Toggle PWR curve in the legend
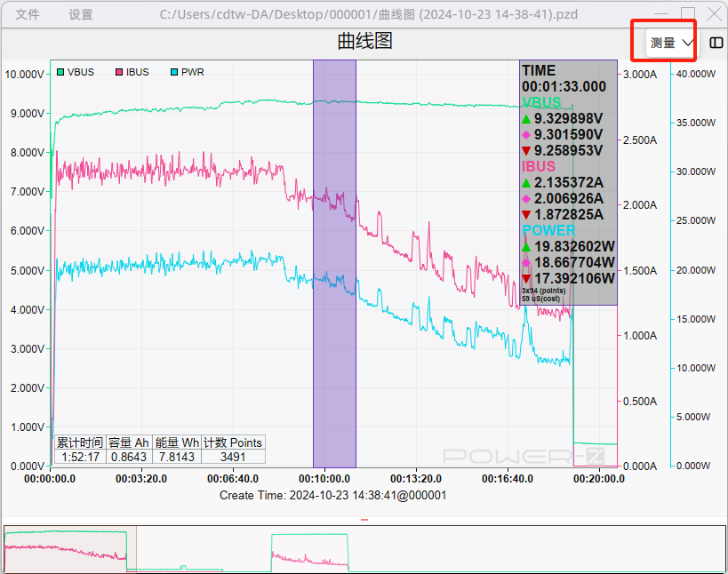 coord(187,72)
